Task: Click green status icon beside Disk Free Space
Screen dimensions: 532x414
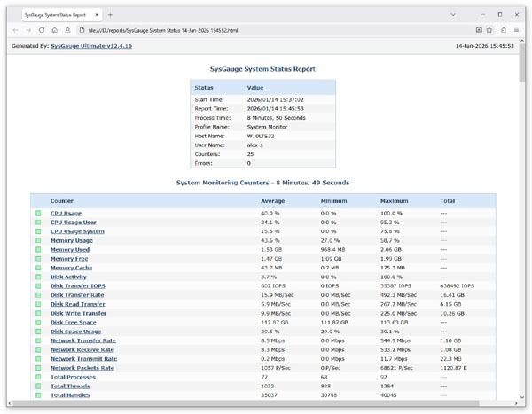Action: pos(38,323)
